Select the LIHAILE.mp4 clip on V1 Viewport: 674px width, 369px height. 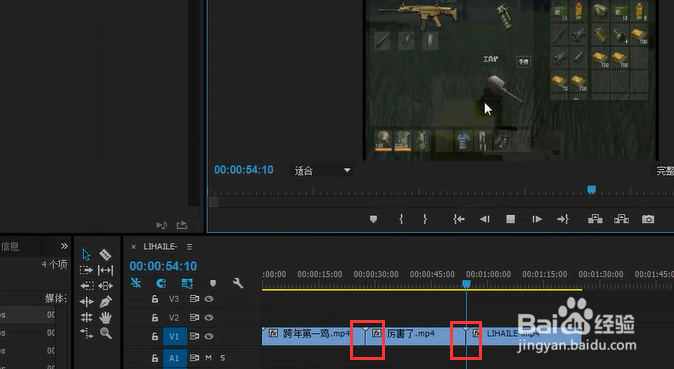[524, 335]
